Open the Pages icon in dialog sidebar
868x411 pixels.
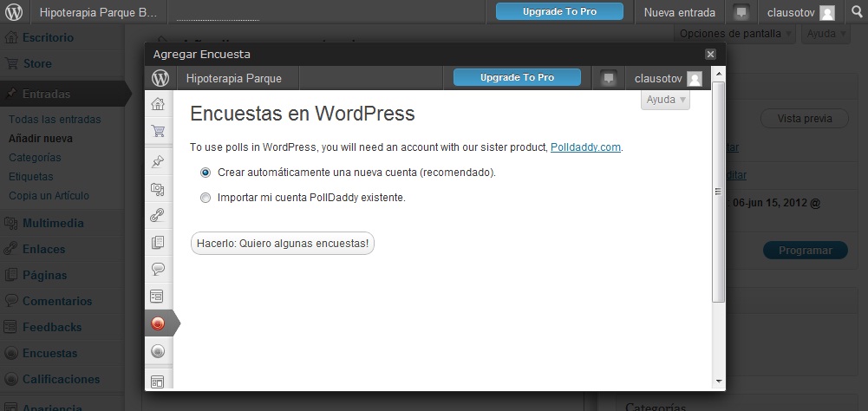pos(158,242)
